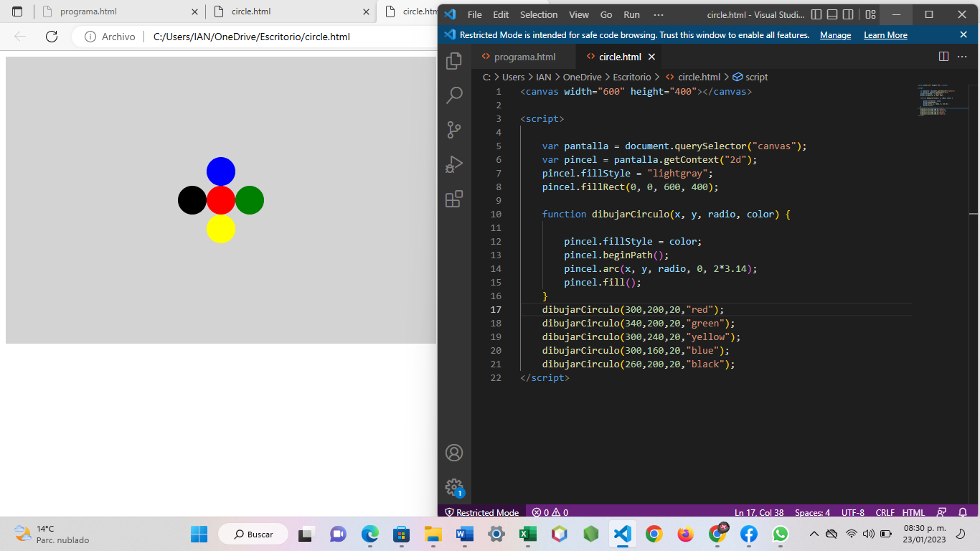Switch to programa.html editor tab

[x=522, y=57]
